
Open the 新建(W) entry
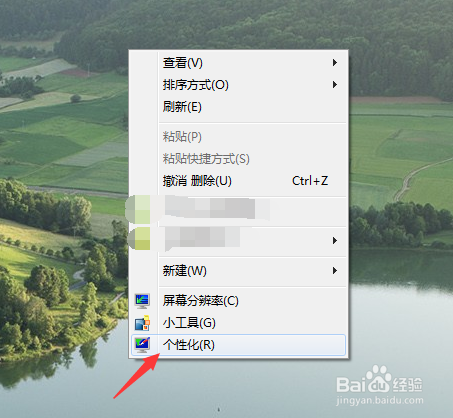tap(238, 270)
